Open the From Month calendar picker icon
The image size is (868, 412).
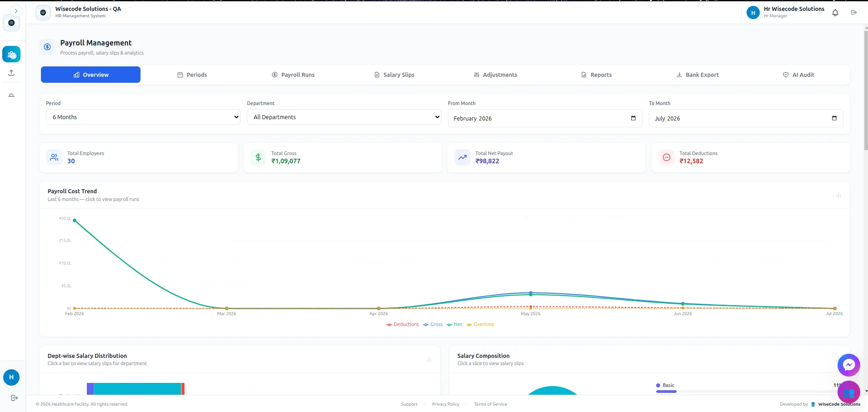click(x=633, y=118)
